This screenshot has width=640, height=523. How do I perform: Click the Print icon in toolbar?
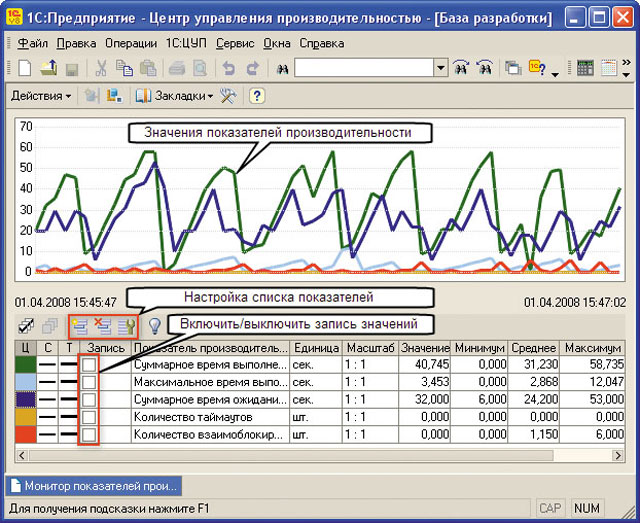point(177,68)
